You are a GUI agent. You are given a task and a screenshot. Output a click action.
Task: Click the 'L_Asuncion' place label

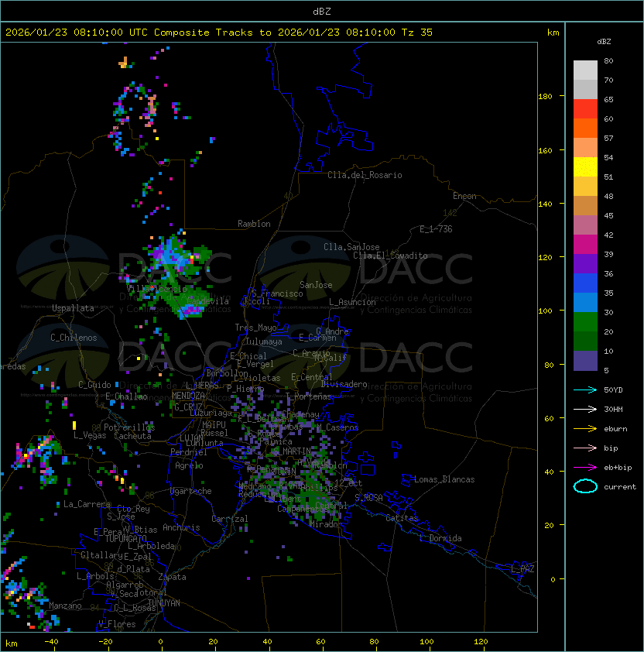coord(352,302)
